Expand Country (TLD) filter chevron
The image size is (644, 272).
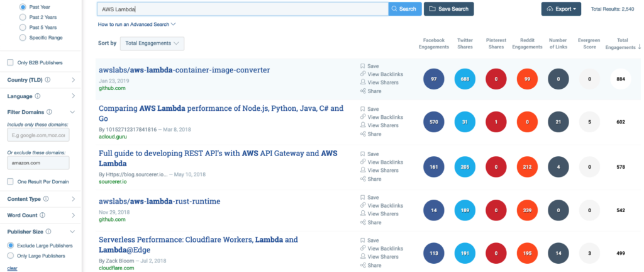73,80
